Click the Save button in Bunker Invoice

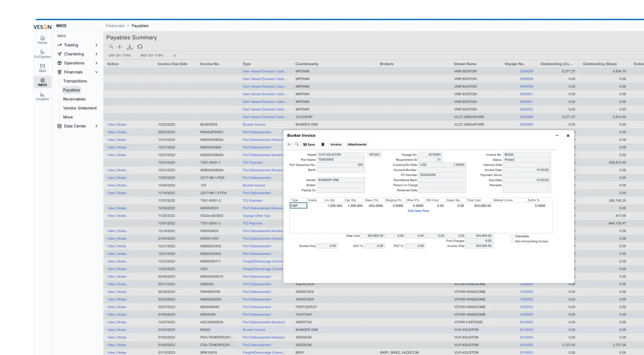click(x=309, y=144)
